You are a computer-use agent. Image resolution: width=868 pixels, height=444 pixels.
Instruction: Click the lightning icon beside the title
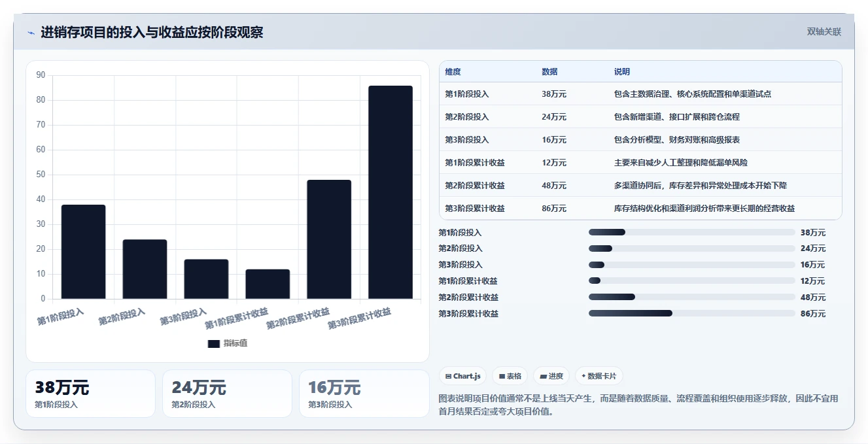(31, 33)
